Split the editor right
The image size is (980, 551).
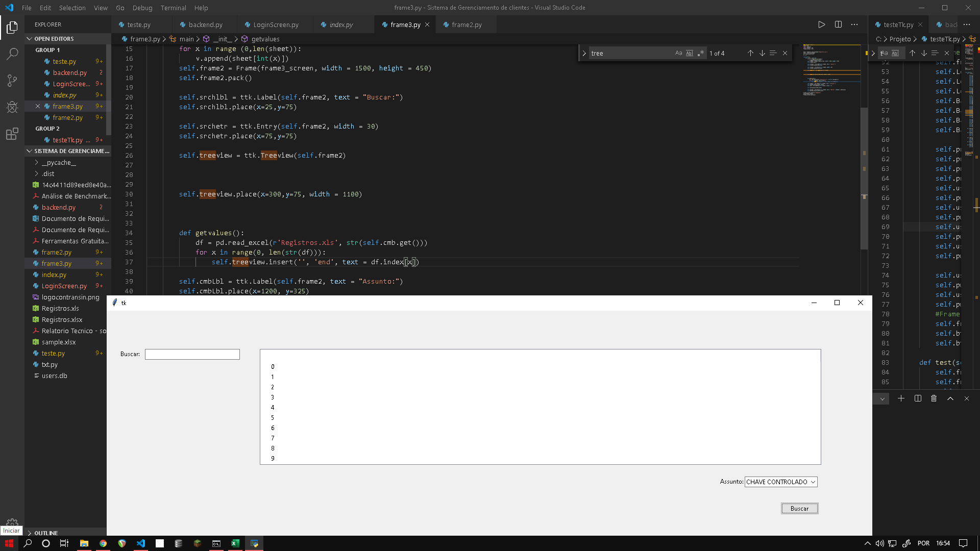coord(838,24)
